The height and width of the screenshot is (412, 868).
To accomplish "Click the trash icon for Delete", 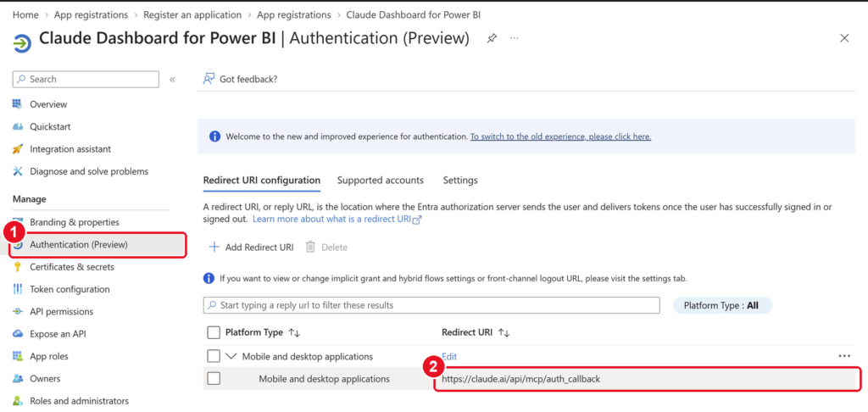I will (x=310, y=247).
